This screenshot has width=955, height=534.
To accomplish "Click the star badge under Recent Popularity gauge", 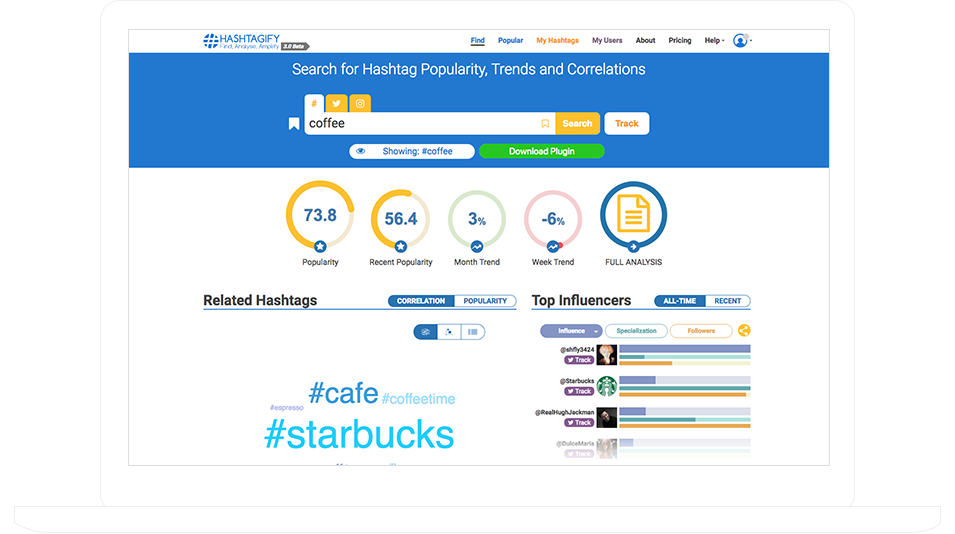I will [x=401, y=247].
